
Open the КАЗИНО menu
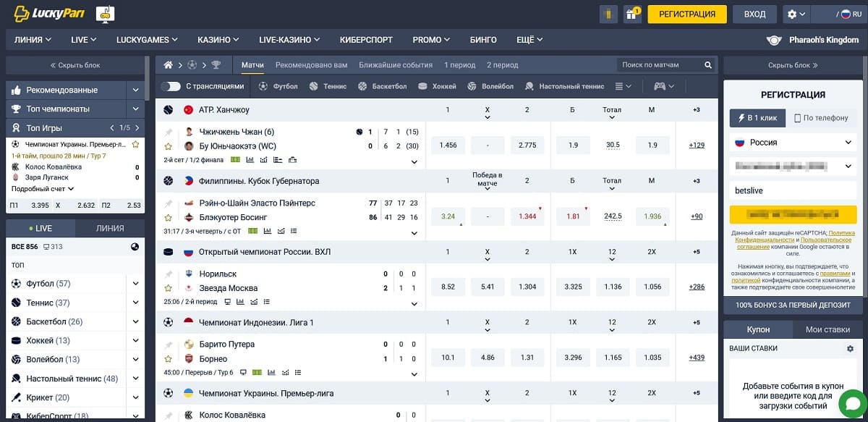218,40
